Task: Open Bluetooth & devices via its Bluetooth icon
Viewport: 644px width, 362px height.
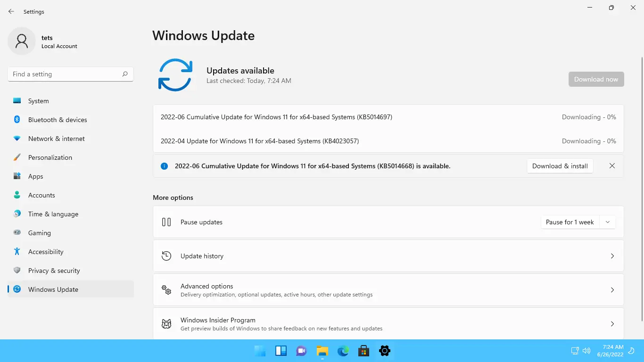Action: point(17,120)
